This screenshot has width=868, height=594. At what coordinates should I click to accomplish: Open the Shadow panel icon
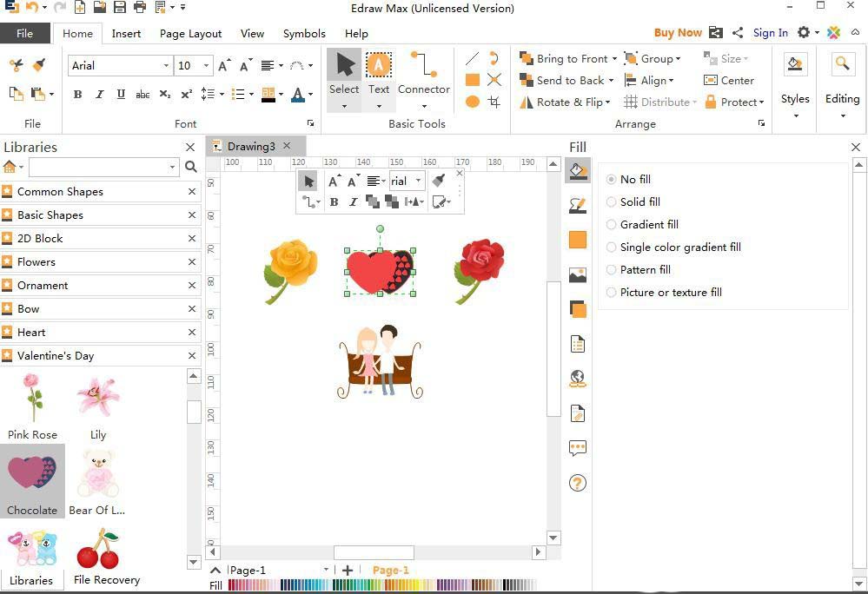578,240
